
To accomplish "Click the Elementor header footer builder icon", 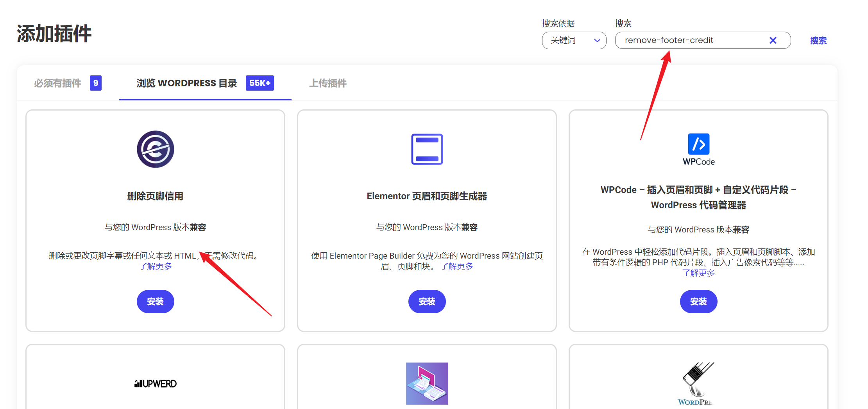I will point(427,149).
